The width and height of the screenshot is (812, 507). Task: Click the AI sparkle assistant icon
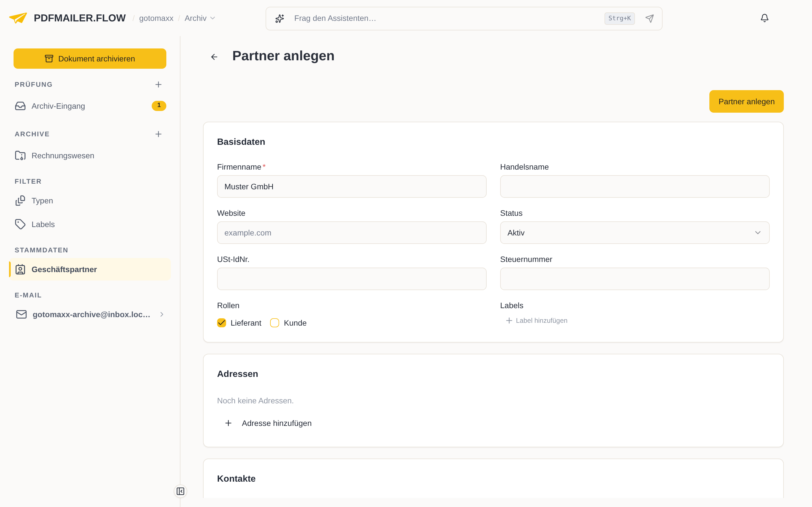pos(280,18)
